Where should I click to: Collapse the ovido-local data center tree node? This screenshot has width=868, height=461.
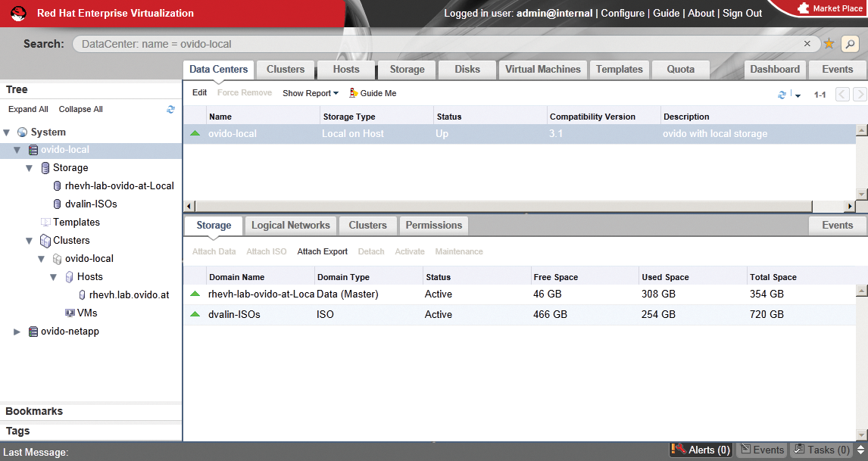[x=16, y=150]
